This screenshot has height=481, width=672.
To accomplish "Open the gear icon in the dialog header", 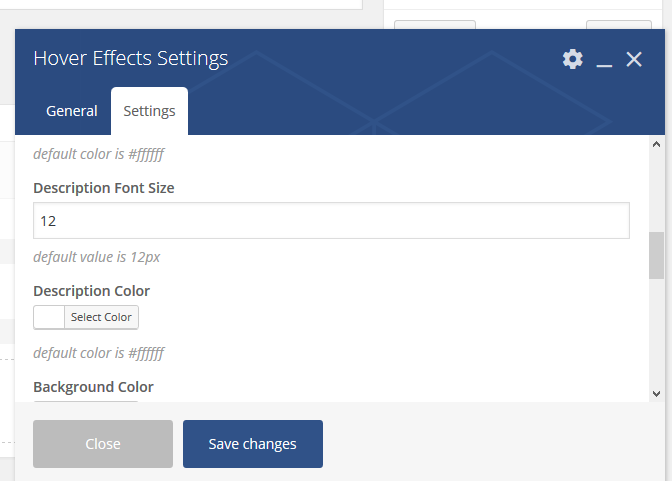I will coord(573,59).
